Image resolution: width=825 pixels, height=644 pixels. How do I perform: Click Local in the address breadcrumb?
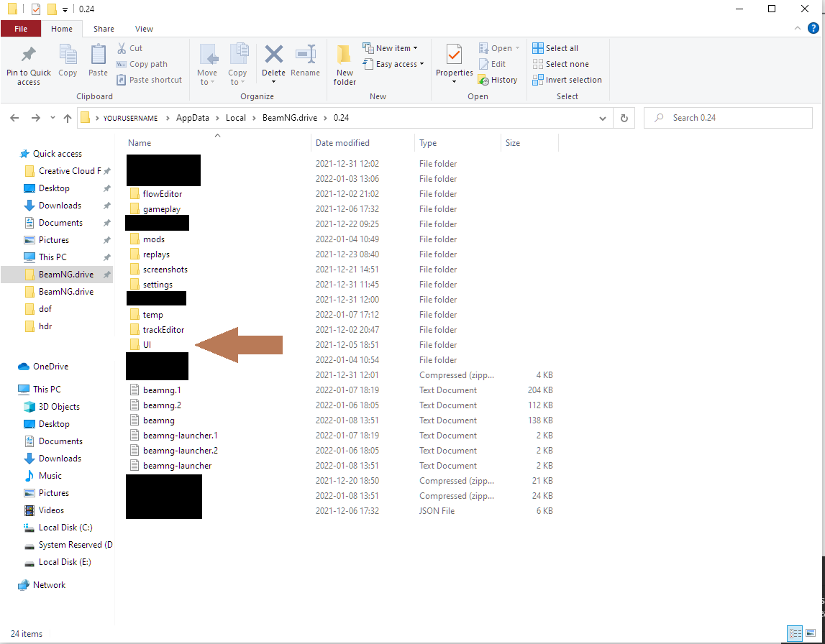pos(236,118)
